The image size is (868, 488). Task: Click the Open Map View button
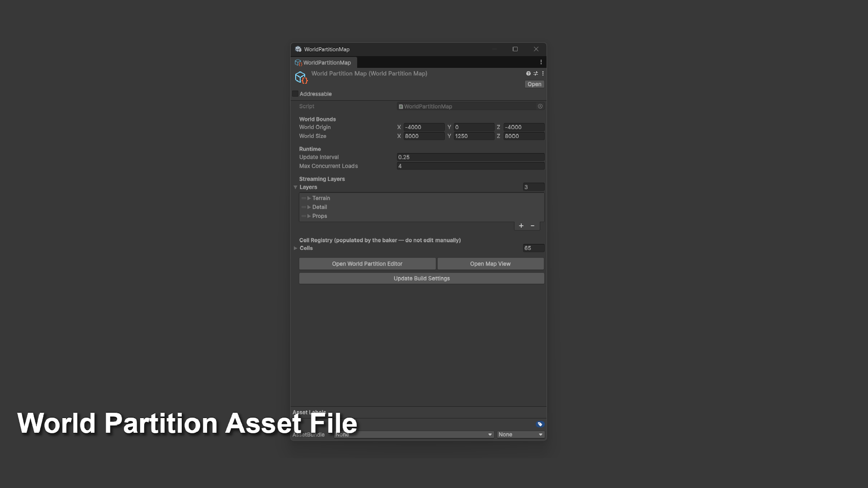tap(491, 264)
